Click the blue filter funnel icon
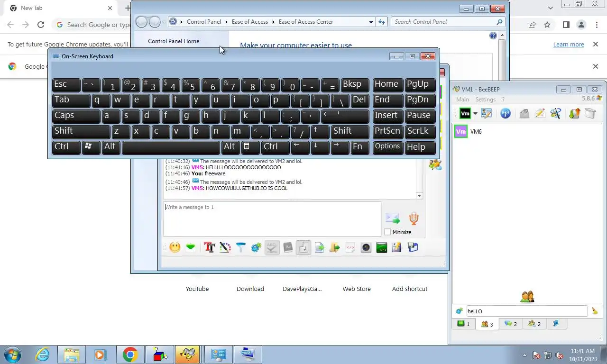This screenshot has height=364, width=607. (241, 247)
